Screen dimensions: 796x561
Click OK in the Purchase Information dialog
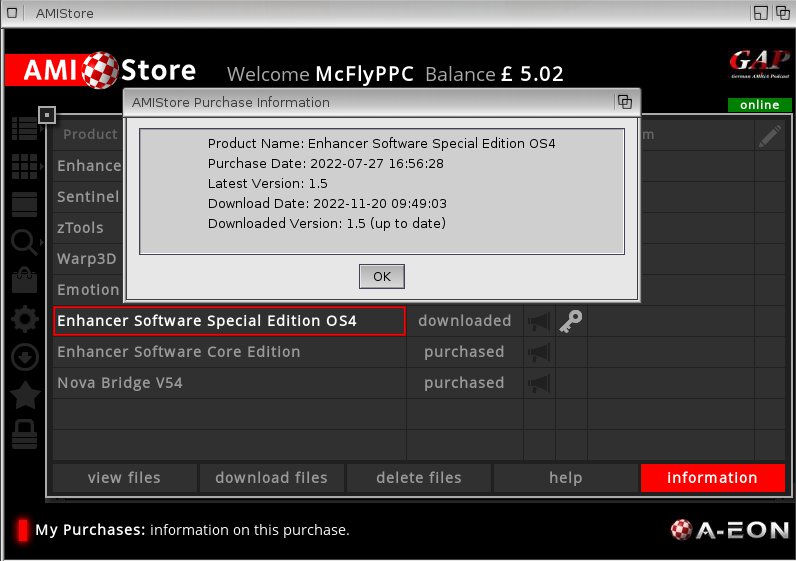click(382, 277)
